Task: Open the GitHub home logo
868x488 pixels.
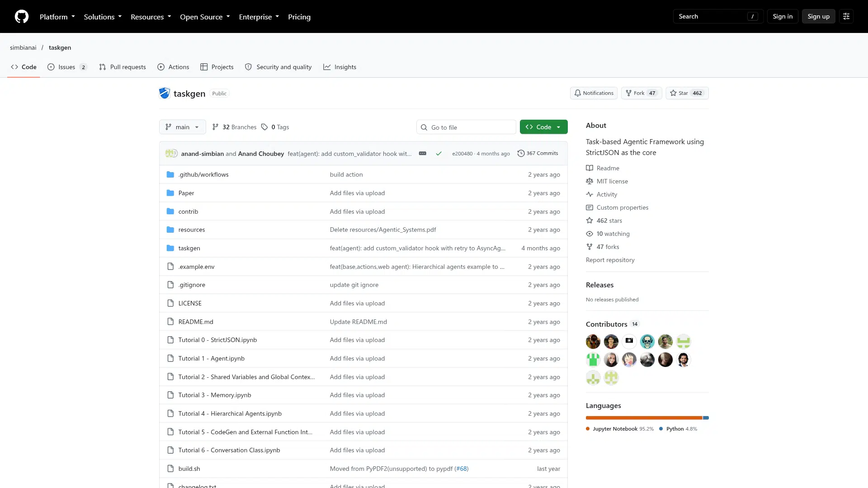Action: (21, 17)
